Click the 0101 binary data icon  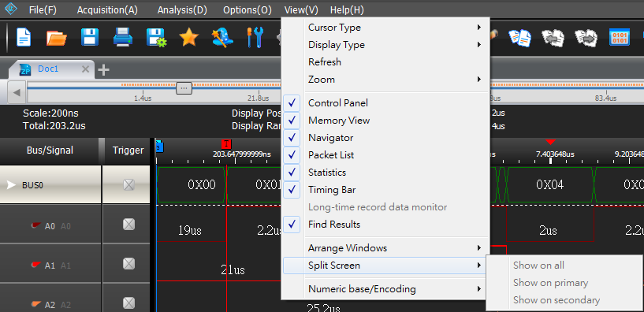coord(620,38)
